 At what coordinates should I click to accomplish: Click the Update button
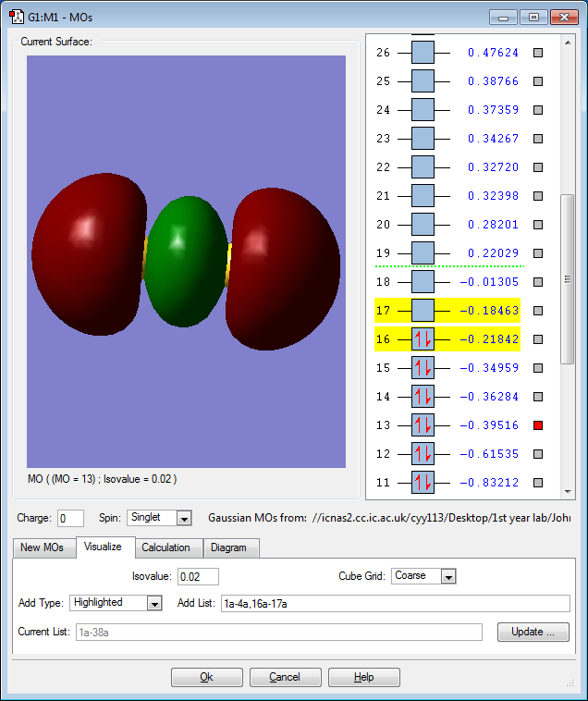tap(533, 633)
